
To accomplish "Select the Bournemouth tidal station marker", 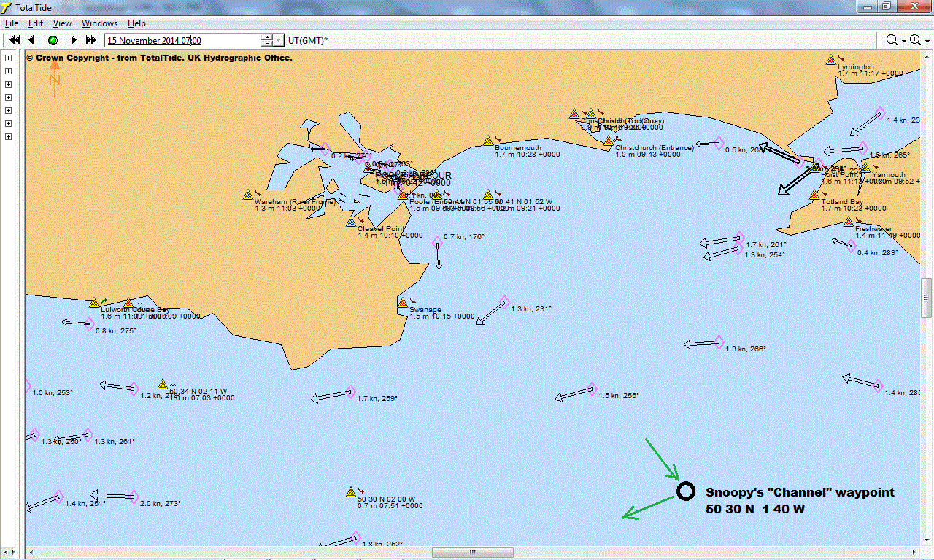I will (487, 140).
